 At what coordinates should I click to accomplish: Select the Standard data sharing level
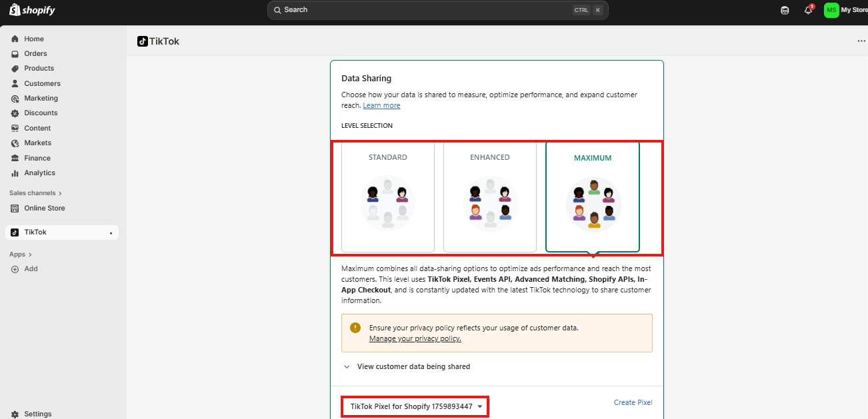tap(387, 197)
